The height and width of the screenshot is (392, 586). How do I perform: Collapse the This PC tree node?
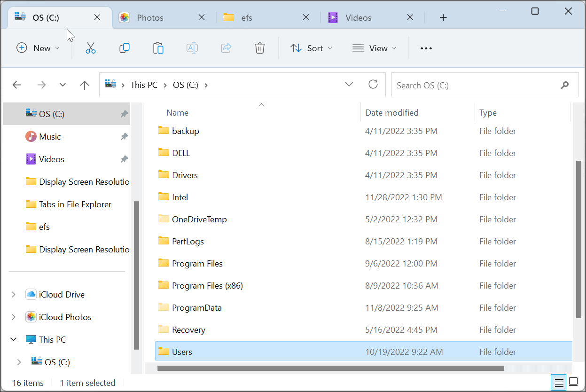point(14,339)
